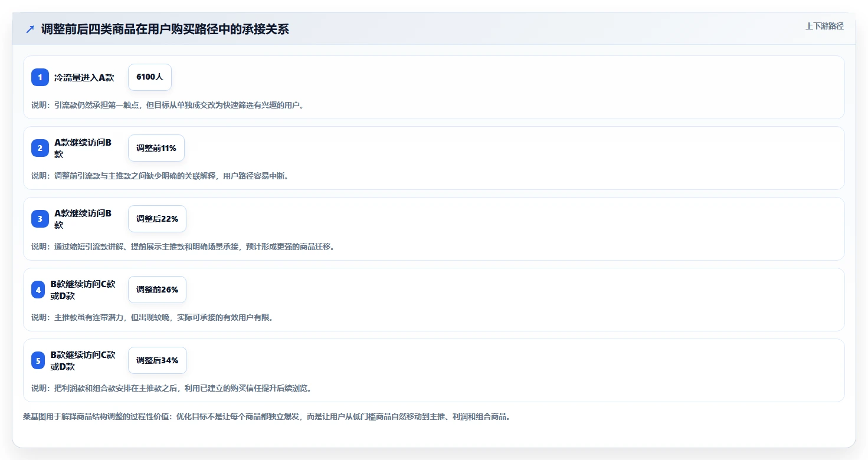Click the 上下游路径 label in the header
The height and width of the screenshot is (460, 868).
coord(824,26)
